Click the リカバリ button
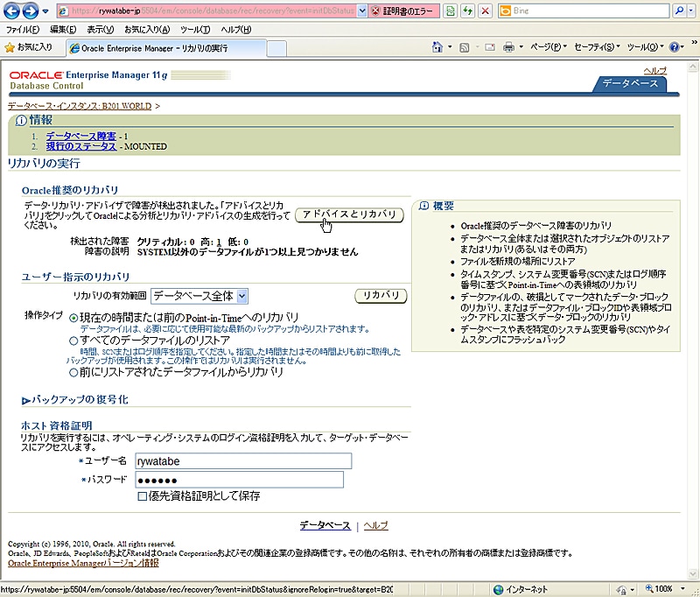700x597 pixels. click(x=381, y=296)
